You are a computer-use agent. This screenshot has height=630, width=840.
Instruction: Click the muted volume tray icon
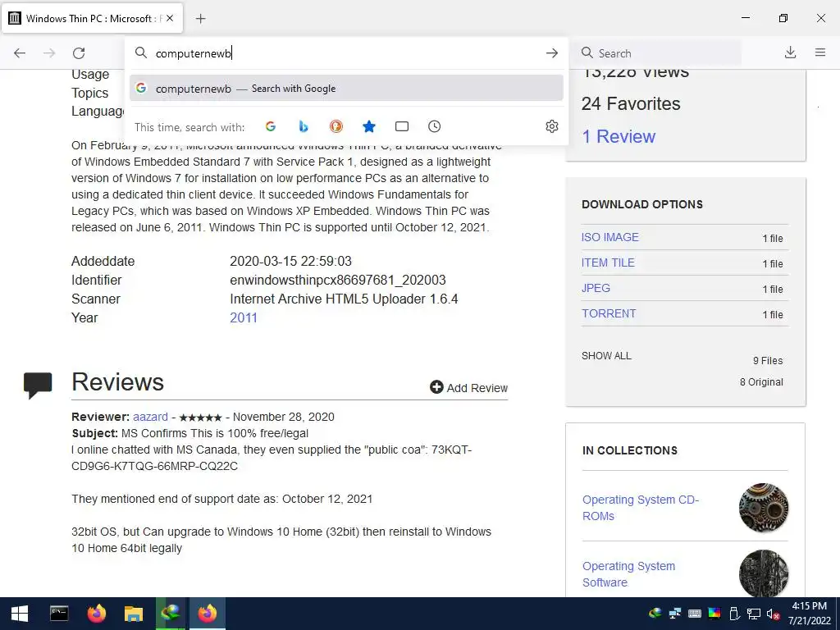773,614
